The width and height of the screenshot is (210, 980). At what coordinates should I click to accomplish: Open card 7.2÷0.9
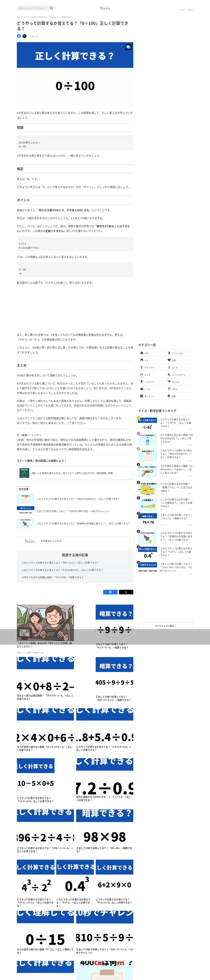pyautogui.click(x=105, y=780)
